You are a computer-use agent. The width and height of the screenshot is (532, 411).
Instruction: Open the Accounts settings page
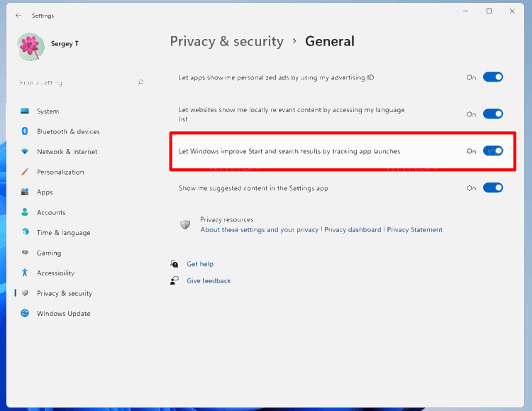(x=51, y=212)
